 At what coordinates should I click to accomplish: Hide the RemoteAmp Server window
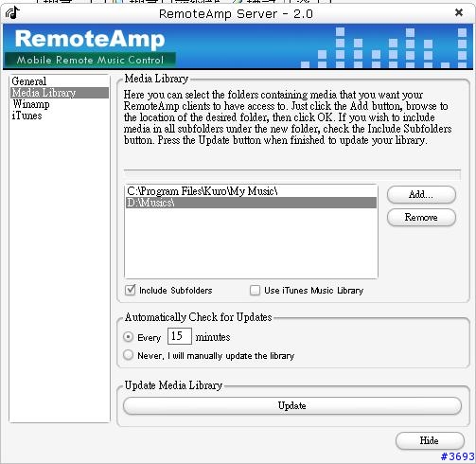click(430, 440)
